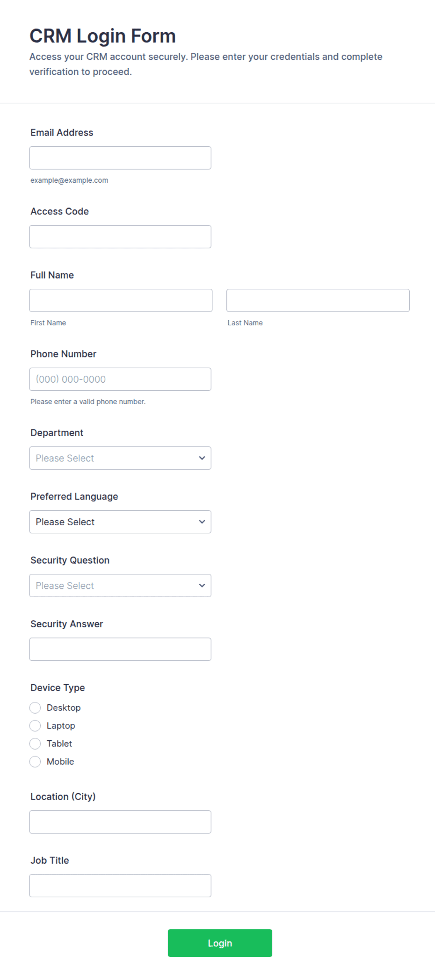435x980 pixels.
Task: Click the Phone Number input box
Action: (120, 379)
